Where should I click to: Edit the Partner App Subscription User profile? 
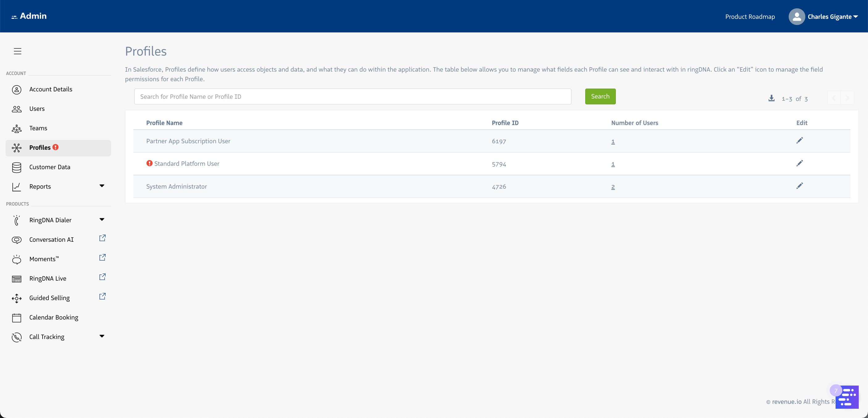coord(800,140)
